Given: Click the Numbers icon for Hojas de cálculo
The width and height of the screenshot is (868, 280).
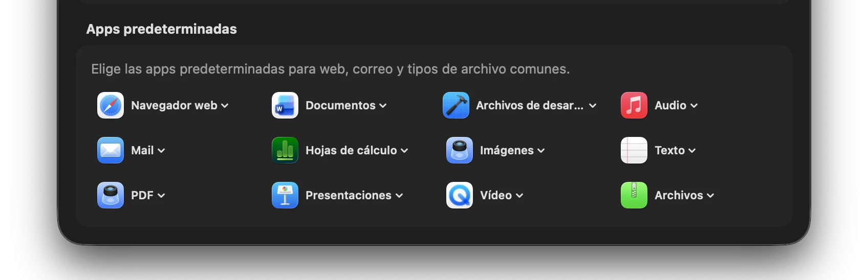Looking at the screenshot, I should [285, 150].
